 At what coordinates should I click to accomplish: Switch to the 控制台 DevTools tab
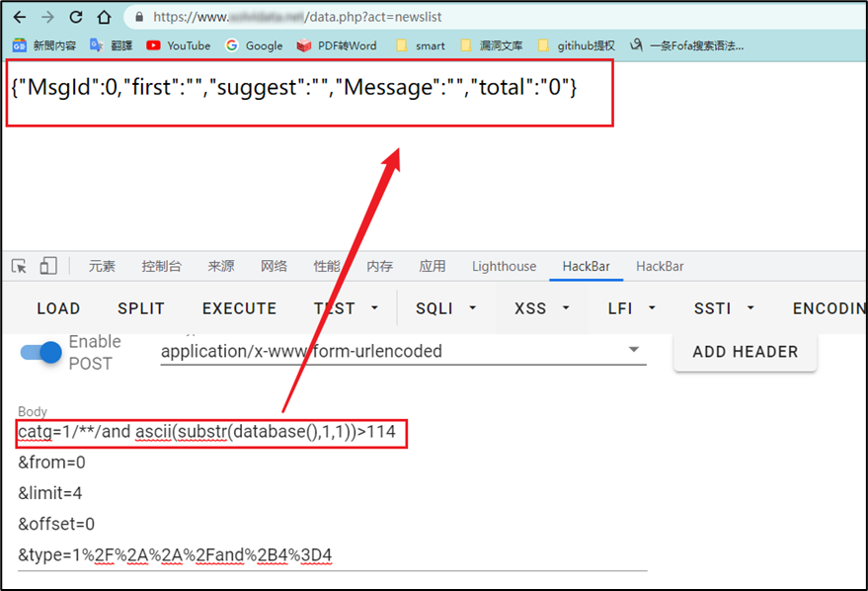coord(161,267)
